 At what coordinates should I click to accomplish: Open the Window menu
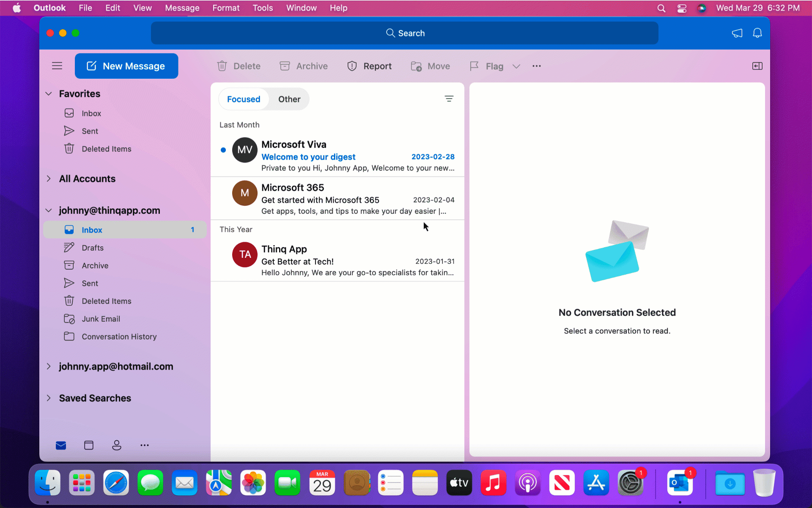point(301,8)
